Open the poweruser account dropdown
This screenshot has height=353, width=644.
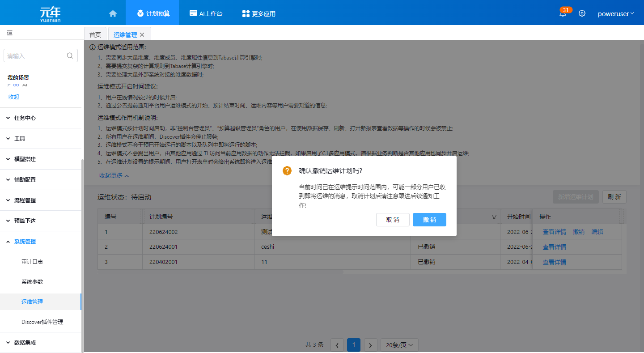tap(616, 13)
